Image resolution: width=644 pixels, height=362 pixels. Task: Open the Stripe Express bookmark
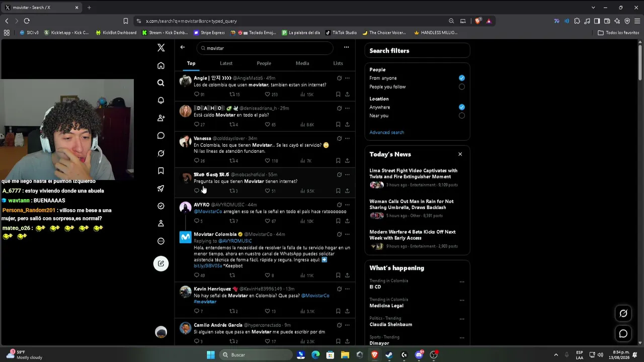(x=209, y=33)
